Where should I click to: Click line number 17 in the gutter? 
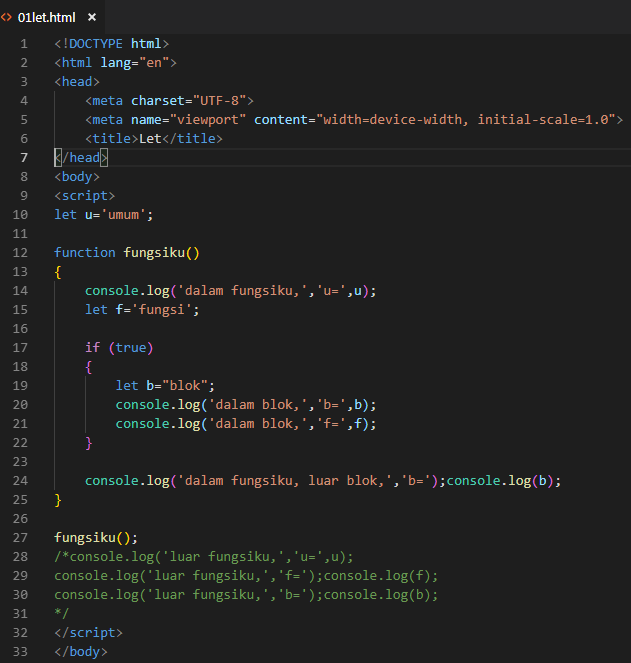click(x=20, y=348)
